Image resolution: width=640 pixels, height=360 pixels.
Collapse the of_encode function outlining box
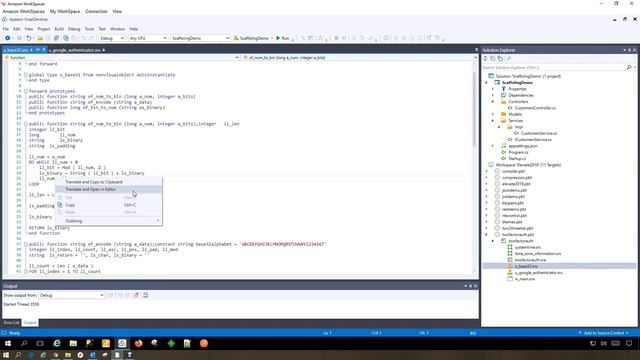pos(26,244)
